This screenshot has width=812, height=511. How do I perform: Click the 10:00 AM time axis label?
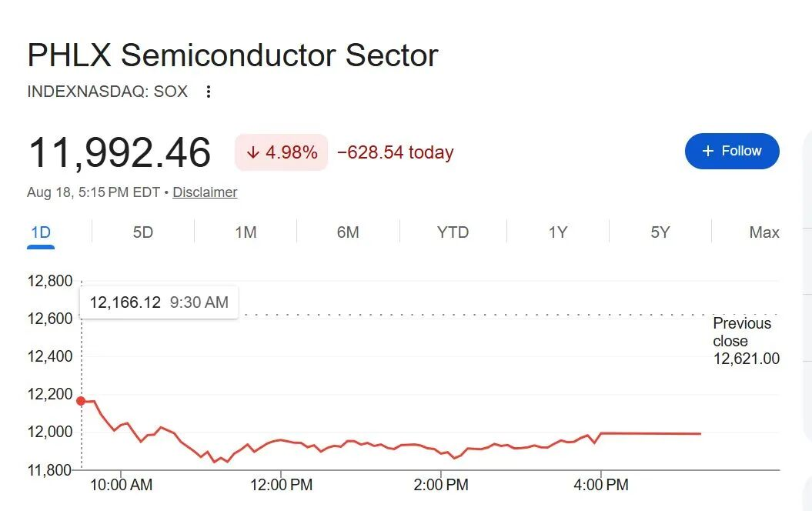[121, 485]
